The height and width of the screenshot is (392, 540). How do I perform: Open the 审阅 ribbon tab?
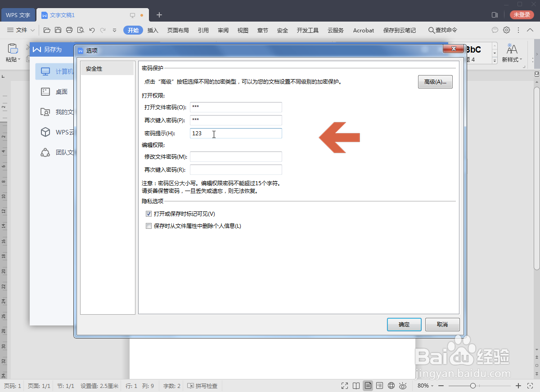[x=223, y=30]
